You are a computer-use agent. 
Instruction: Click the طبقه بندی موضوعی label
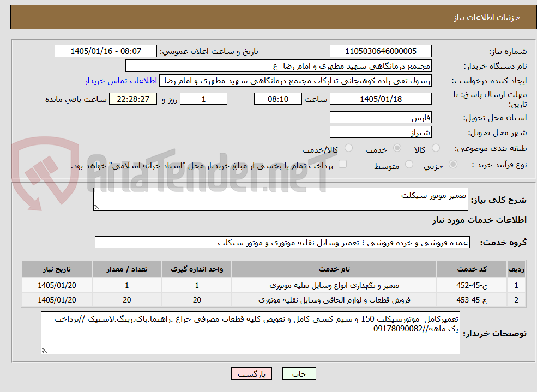[x=491, y=148]
